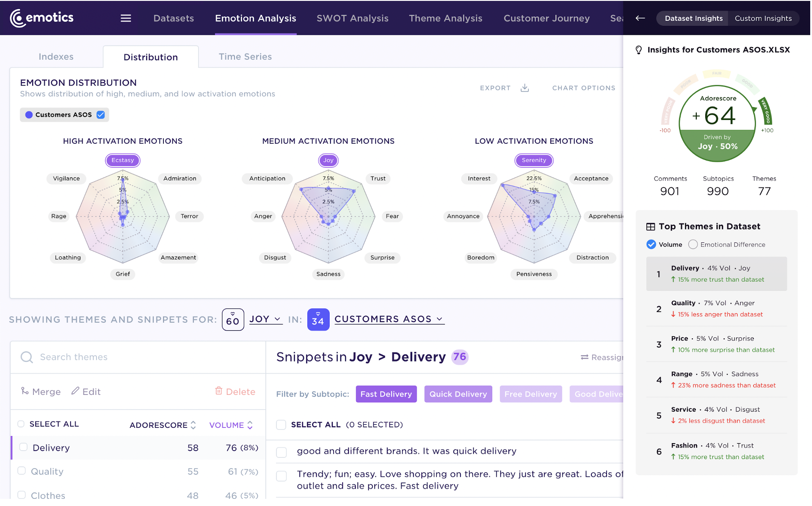Switch to Dataset Insights tab

[693, 18]
